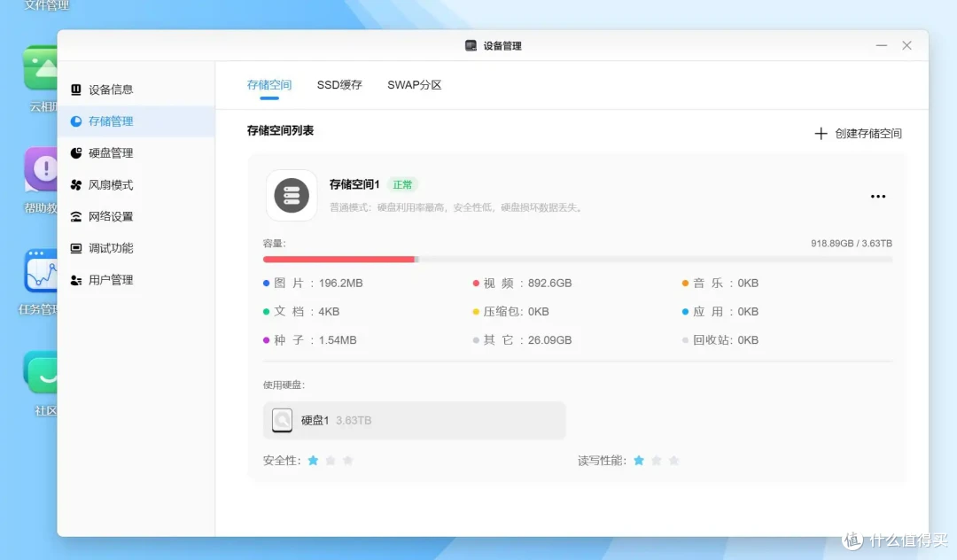Viewport: 957px width, 560px height.
Task: Open 调试功能 in the sidebar
Action: (x=136, y=248)
